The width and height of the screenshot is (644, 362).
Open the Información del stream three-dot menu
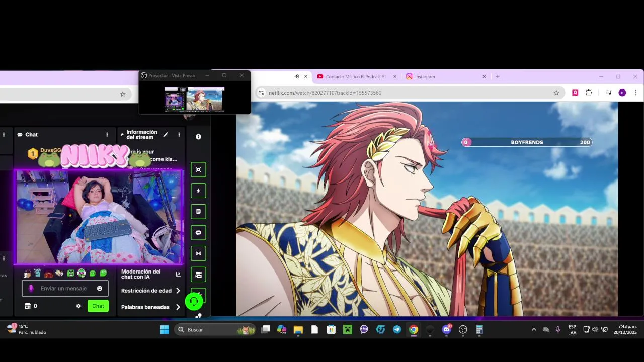point(179,135)
